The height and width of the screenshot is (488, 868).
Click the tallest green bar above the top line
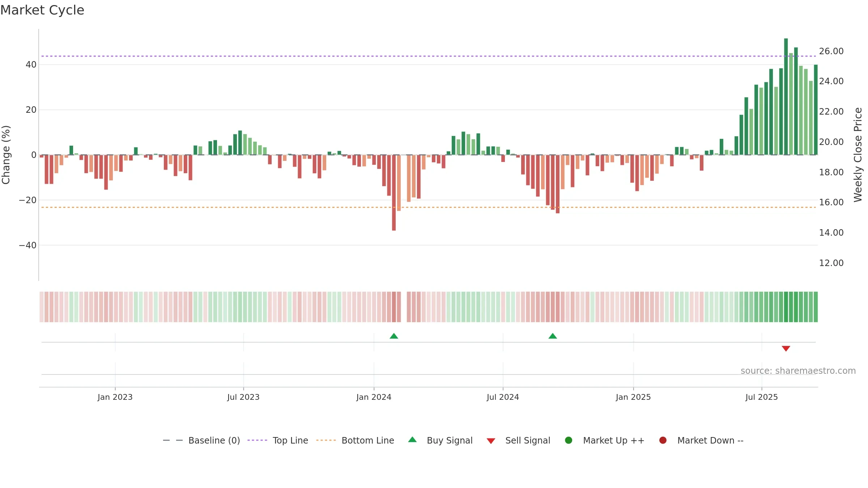click(786, 97)
